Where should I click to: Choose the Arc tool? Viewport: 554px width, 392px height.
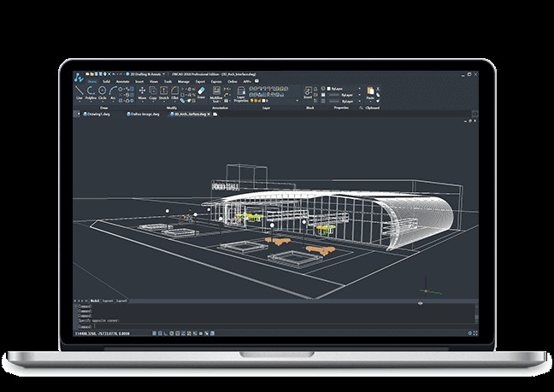(115, 92)
